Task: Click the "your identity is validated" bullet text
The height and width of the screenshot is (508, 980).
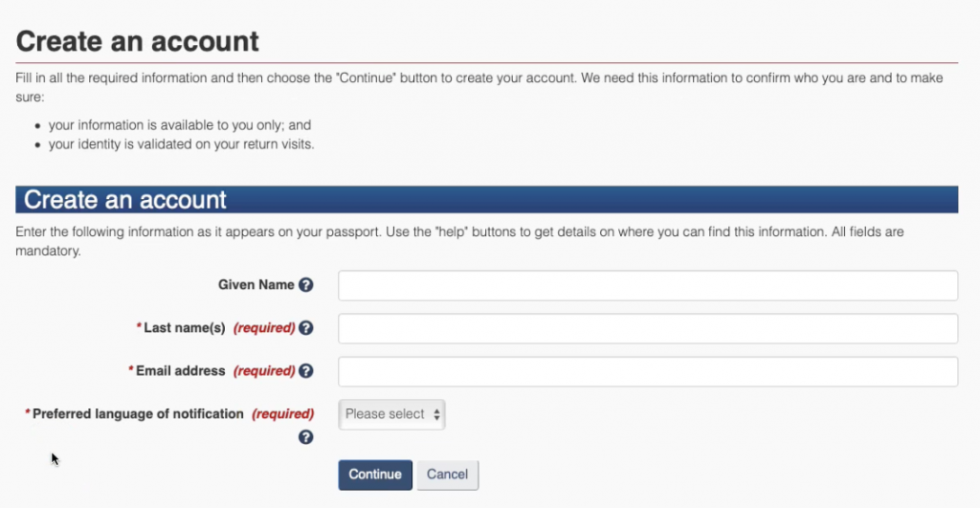Action: click(181, 145)
